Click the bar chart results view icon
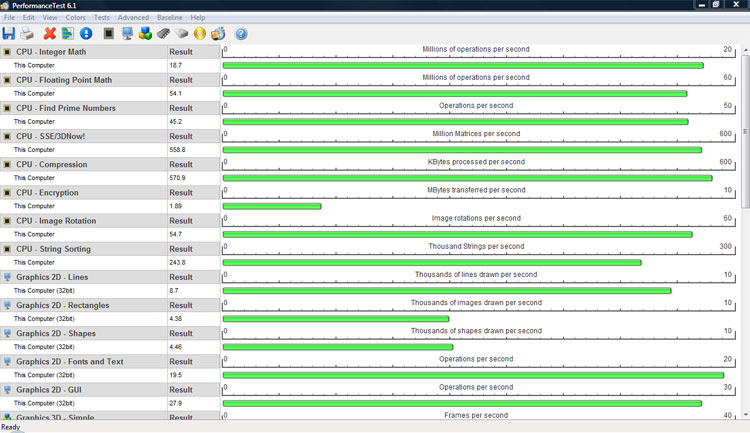The width and height of the screenshot is (750, 433). [68, 33]
